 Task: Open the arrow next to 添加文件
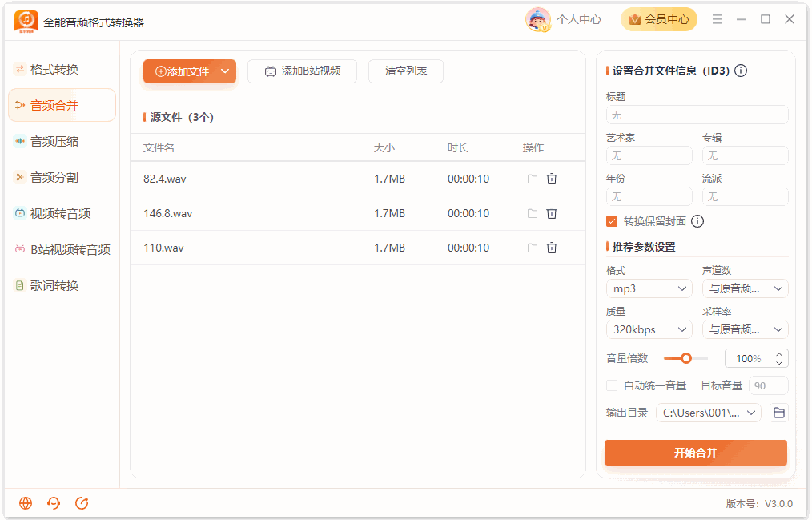click(x=225, y=71)
